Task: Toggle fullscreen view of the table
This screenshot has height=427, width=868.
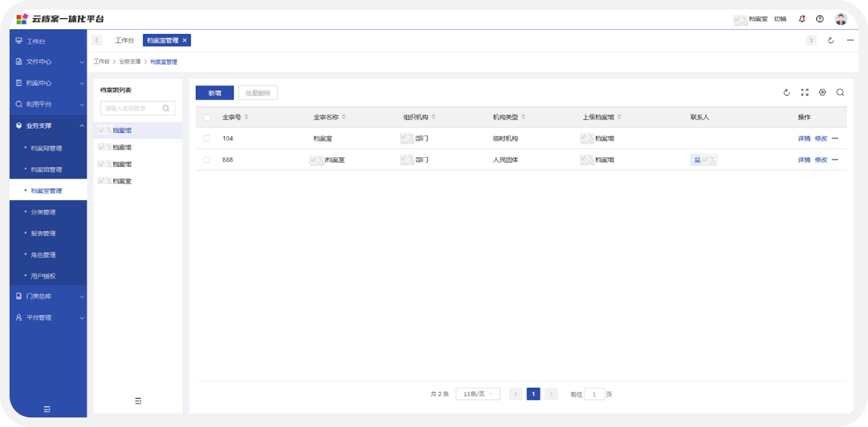Action: tap(805, 92)
